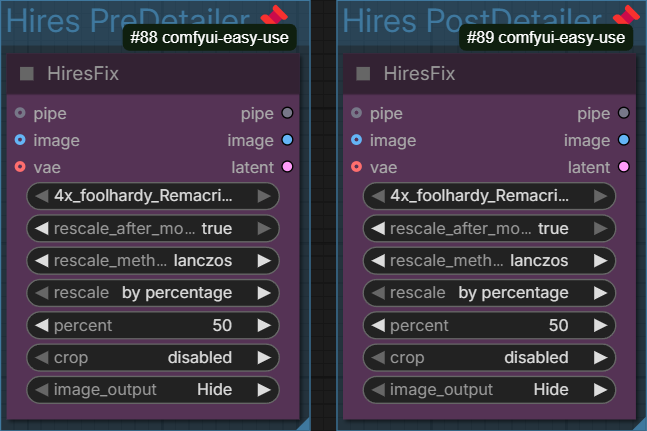Image resolution: width=647 pixels, height=431 pixels.
Task: Next crop option arrow in PreDetailer node
Action: [x=264, y=358]
